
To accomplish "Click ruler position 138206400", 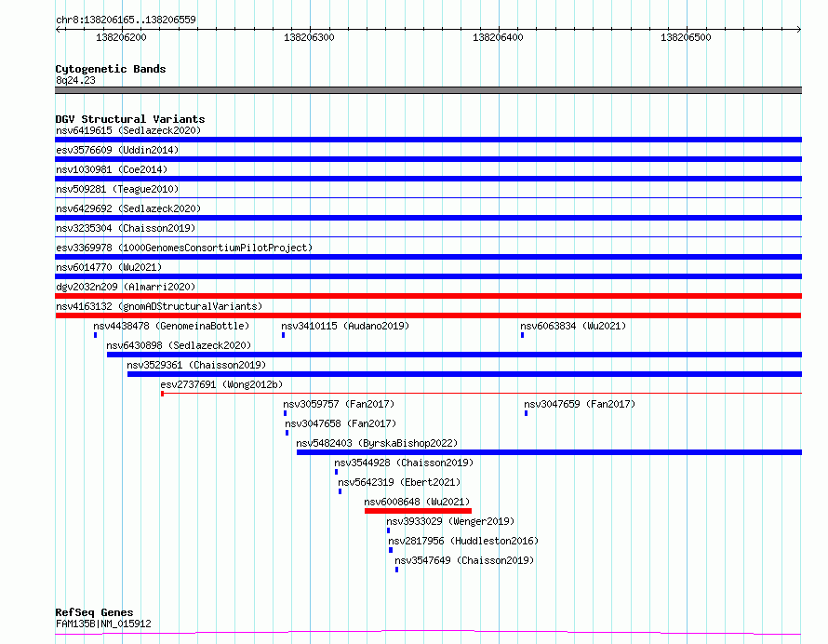I will (x=498, y=37).
